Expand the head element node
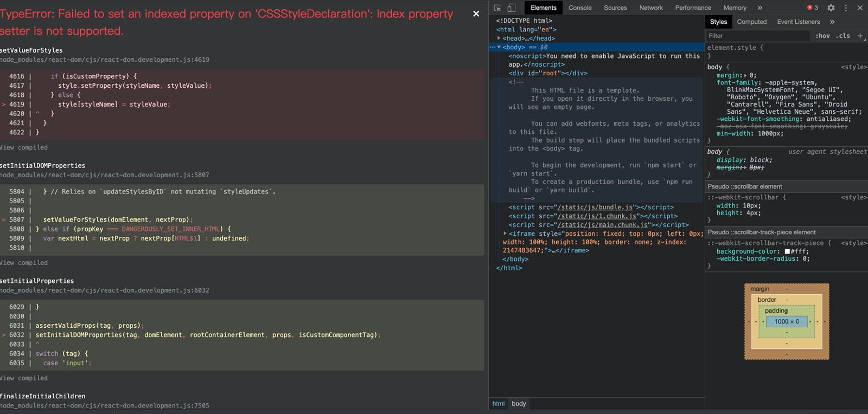This screenshot has height=414, width=868. click(499, 38)
